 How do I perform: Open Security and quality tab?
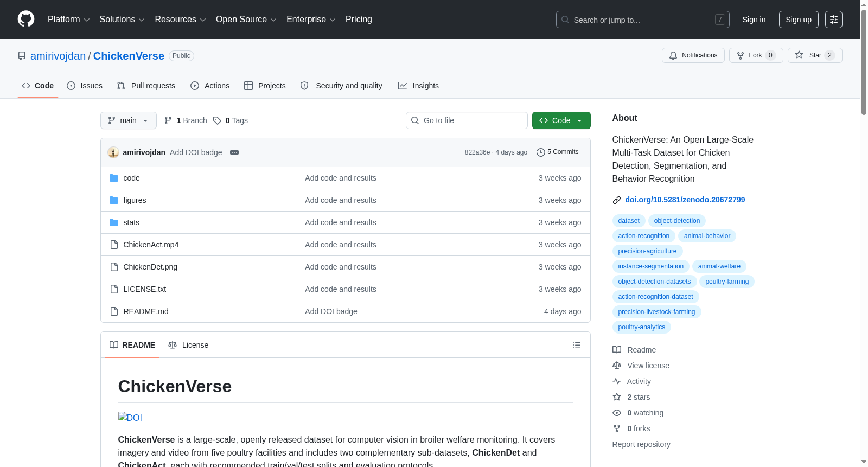(341, 86)
